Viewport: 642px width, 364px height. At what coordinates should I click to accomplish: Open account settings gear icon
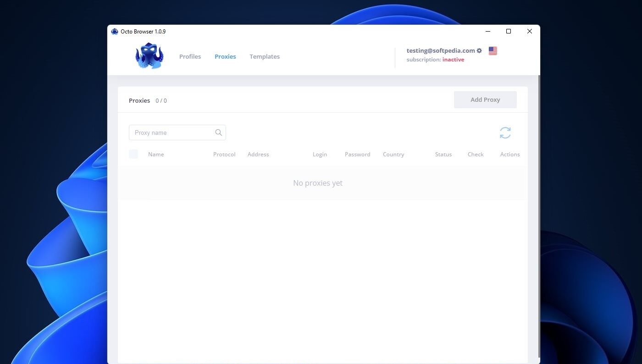point(479,51)
